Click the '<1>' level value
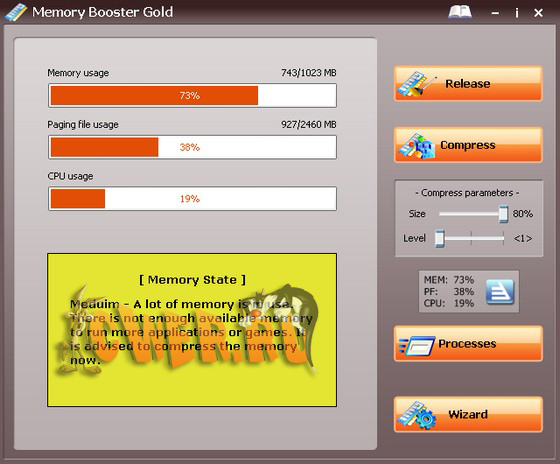Screen dimensions: 560x464 tap(523, 238)
